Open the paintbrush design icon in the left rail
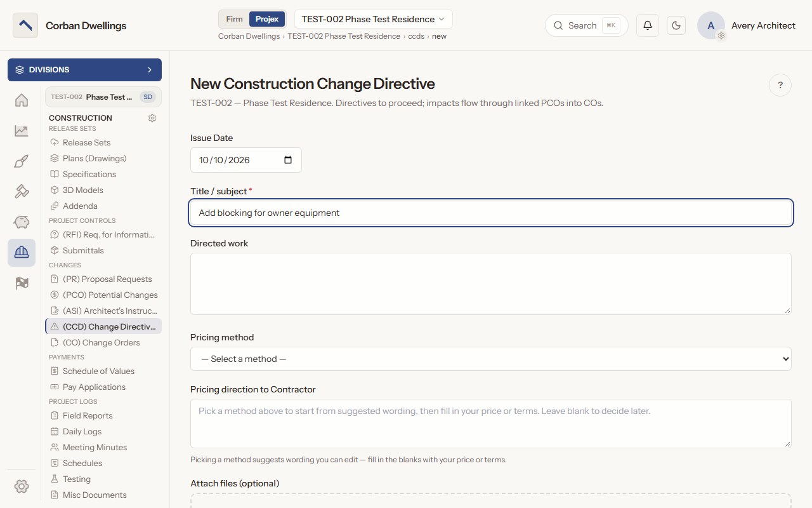The height and width of the screenshot is (508, 812). click(x=22, y=161)
